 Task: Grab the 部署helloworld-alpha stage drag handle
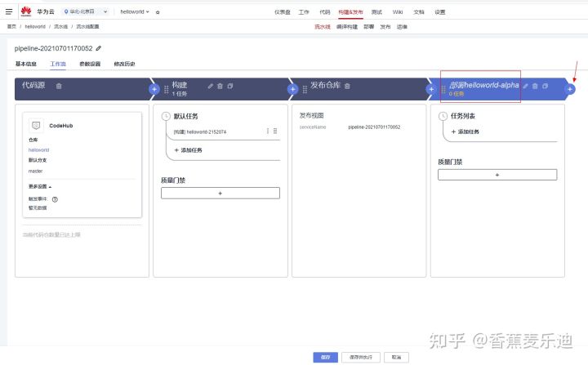(443, 89)
